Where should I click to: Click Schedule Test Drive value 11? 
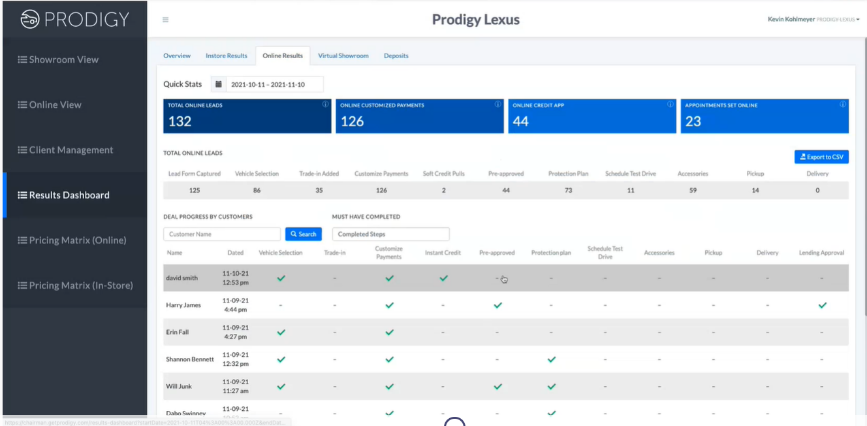click(631, 190)
